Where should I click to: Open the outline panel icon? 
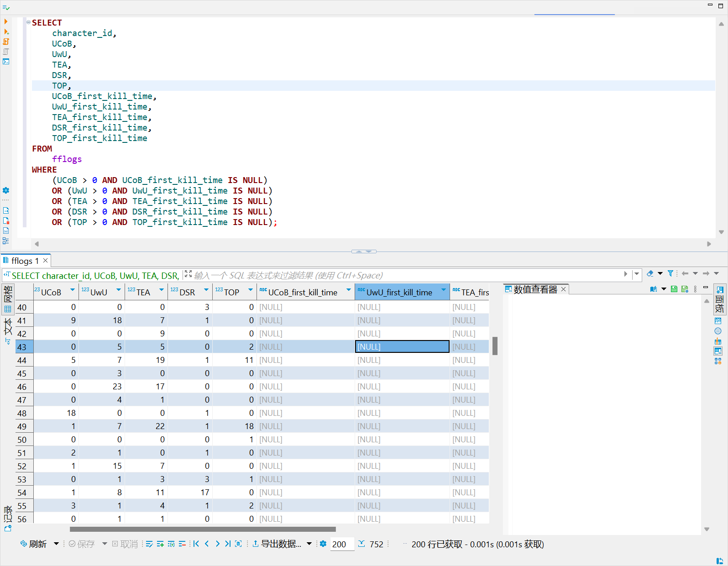[x=6, y=241]
